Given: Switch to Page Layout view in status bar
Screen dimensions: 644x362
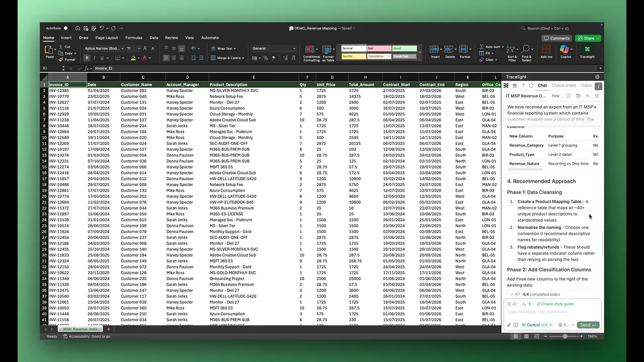Looking at the screenshot, I should click(525, 336).
